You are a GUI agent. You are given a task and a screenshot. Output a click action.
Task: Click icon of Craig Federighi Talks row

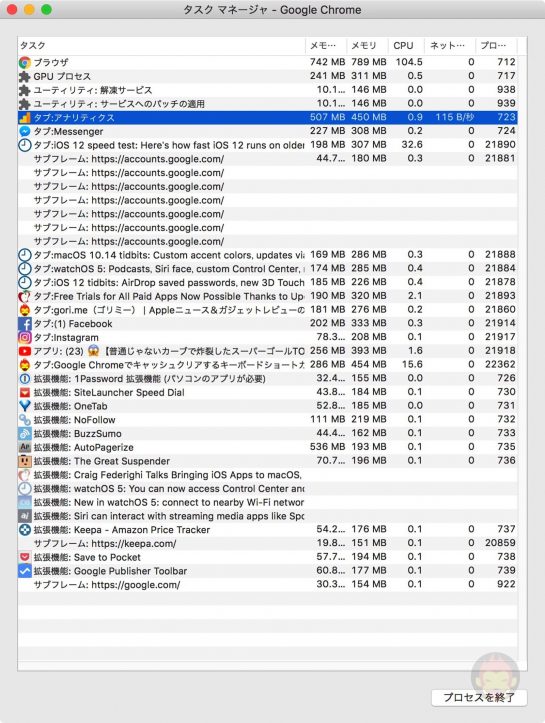(25, 475)
